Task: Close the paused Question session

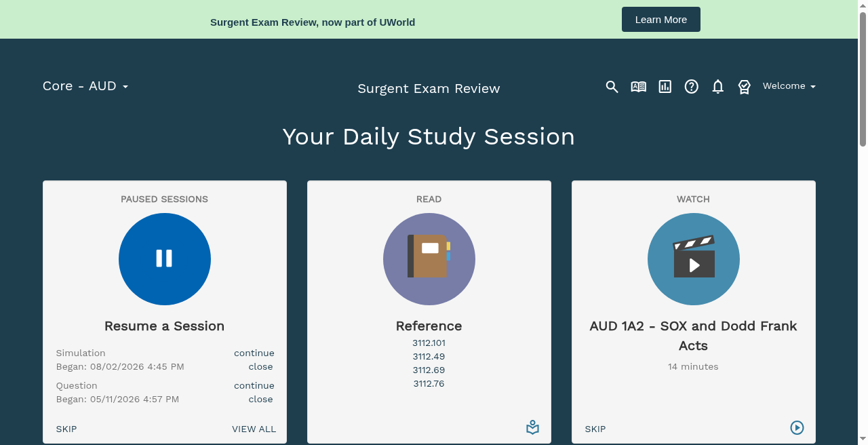Action: [260, 400]
